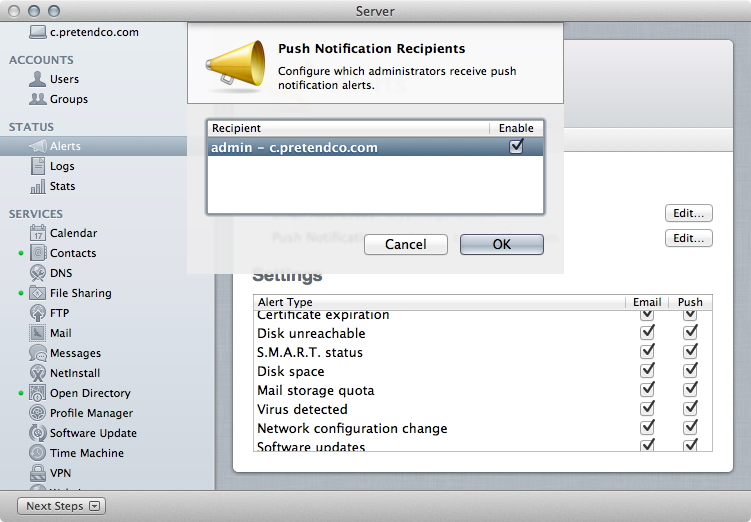Select the Time Machine service icon
Viewport: 751px width, 522px height.
pos(38,453)
